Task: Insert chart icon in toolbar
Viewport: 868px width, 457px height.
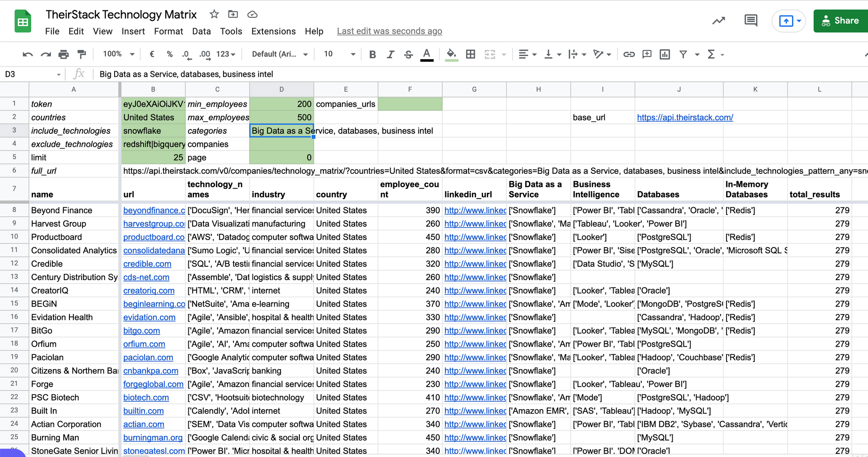Action: pos(665,54)
